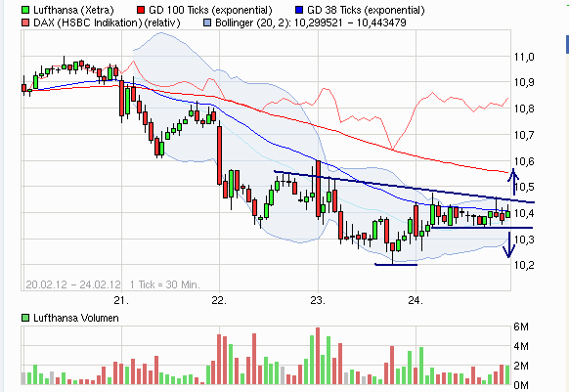Click the 10,8 price axis label
Viewport: 569px width, 392px height.
(524, 109)
